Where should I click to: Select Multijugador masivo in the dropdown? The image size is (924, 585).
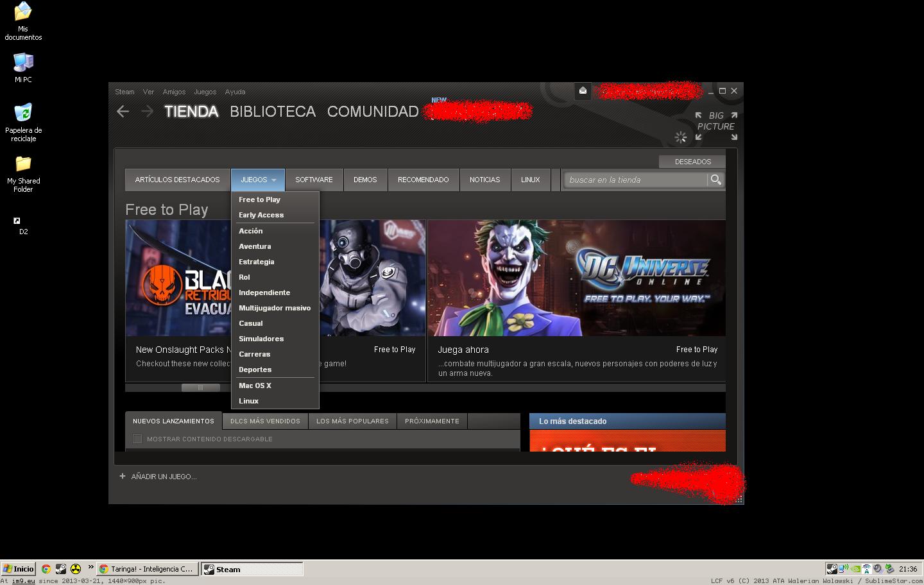(275, 308)
